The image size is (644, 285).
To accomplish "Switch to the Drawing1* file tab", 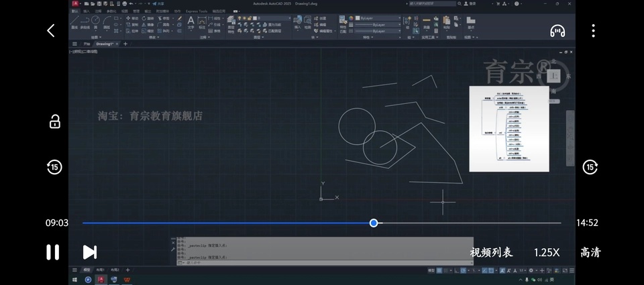I will (105, 44).
